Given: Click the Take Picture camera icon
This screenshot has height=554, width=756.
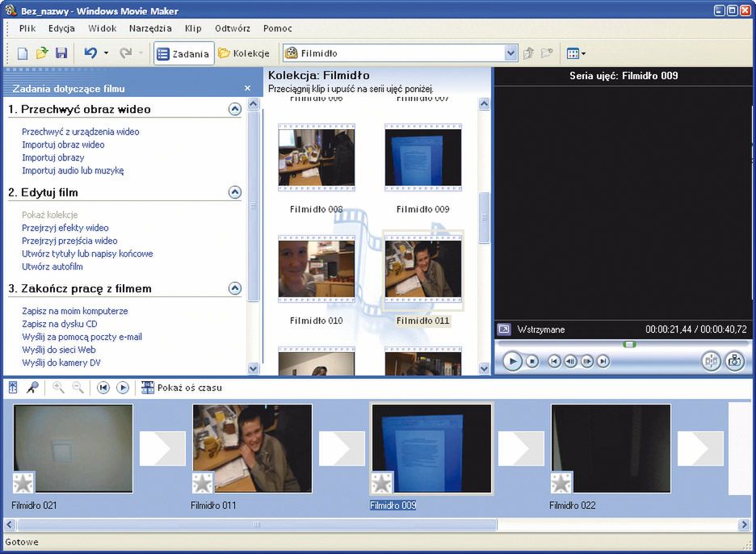Looking at the screenshot, I should [x=733, y=361].
